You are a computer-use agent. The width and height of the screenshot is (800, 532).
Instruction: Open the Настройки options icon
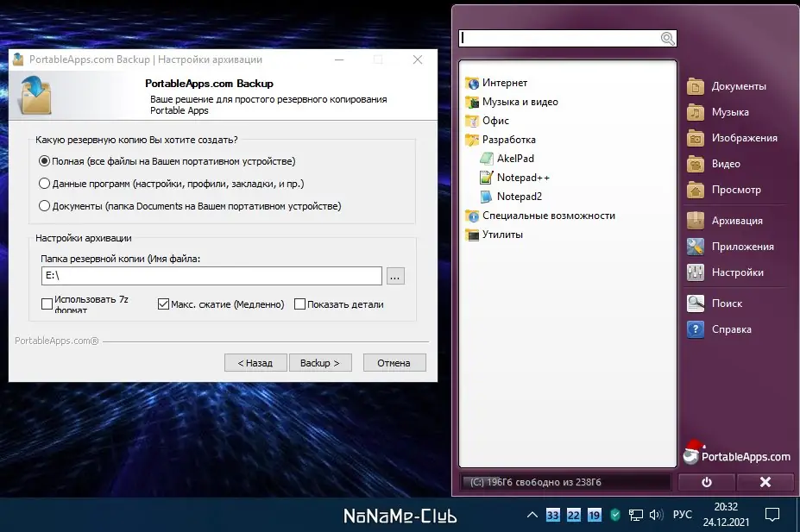point(695,272)
